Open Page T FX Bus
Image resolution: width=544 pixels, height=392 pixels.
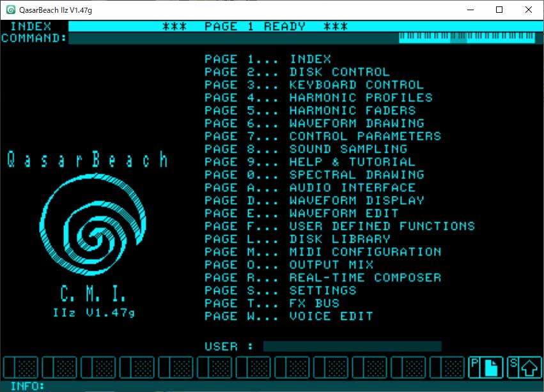point(272,303)
